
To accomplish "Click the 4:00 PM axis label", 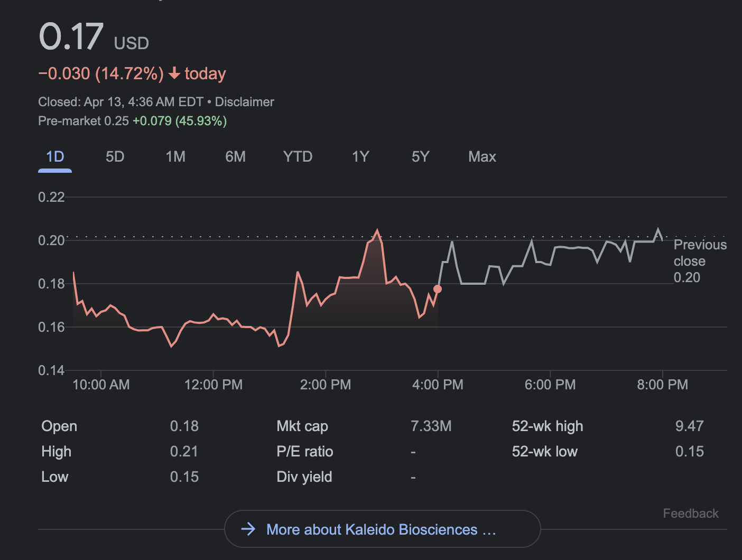I will point(438,385).
